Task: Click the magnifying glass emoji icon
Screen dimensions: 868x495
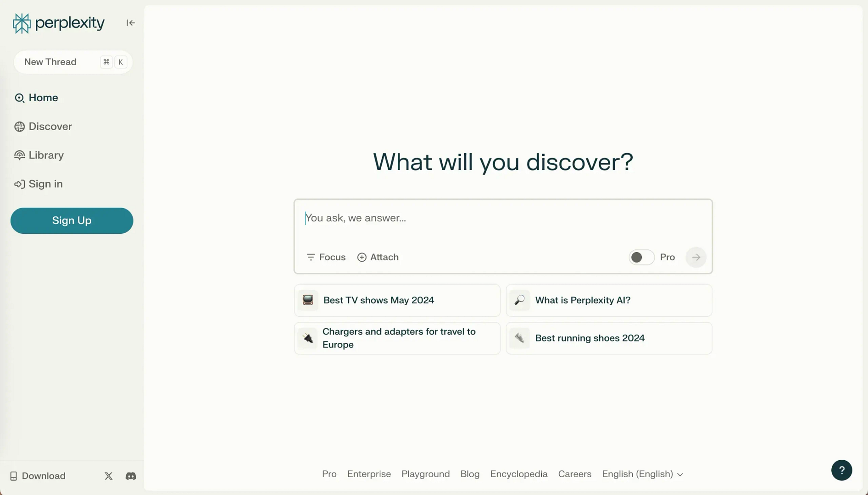Action: pos(519,300)
